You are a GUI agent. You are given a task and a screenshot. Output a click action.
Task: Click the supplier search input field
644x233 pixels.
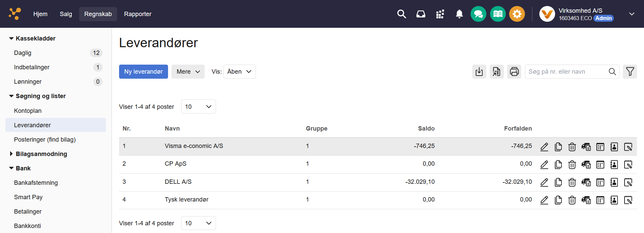(567, 72)
